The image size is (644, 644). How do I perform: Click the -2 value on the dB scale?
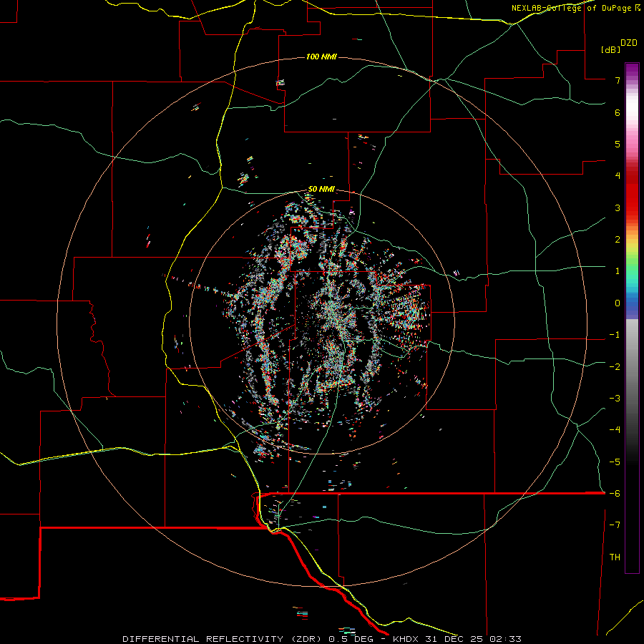[615, 367]
